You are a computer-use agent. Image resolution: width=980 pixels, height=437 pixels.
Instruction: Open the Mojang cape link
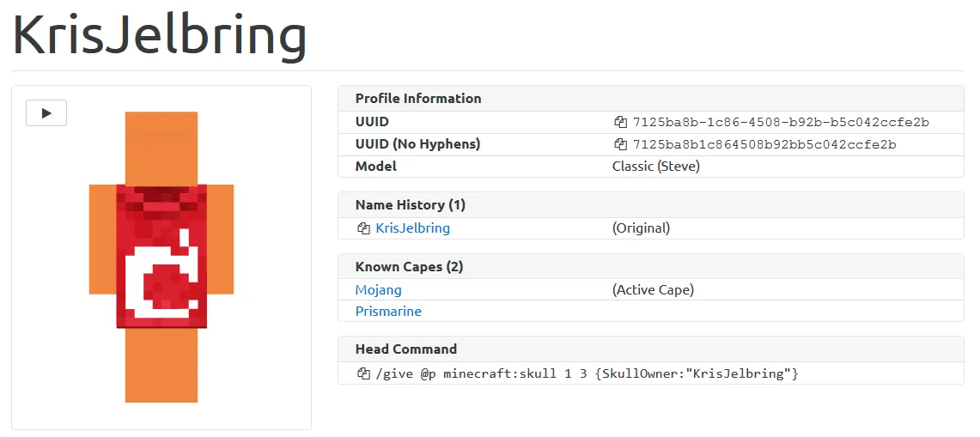(x=378, y=290)
